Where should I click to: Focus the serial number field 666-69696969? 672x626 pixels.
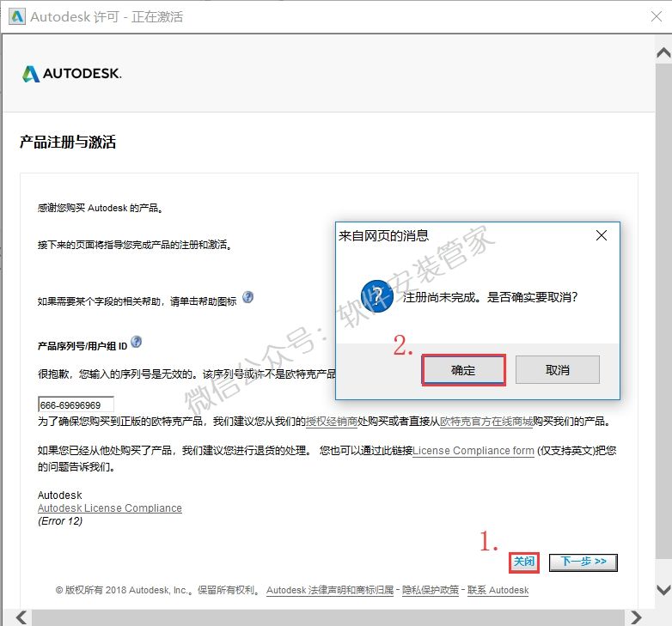click(76, 404)
